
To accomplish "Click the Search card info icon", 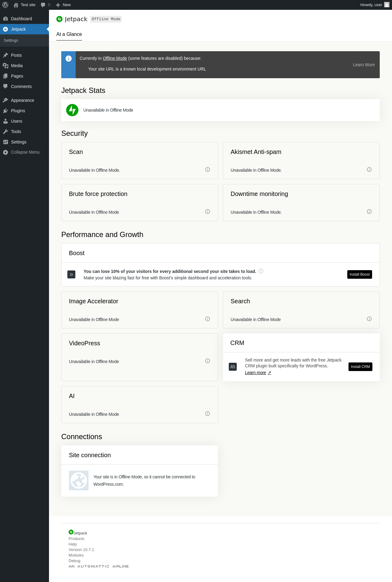I will point(369,319).
